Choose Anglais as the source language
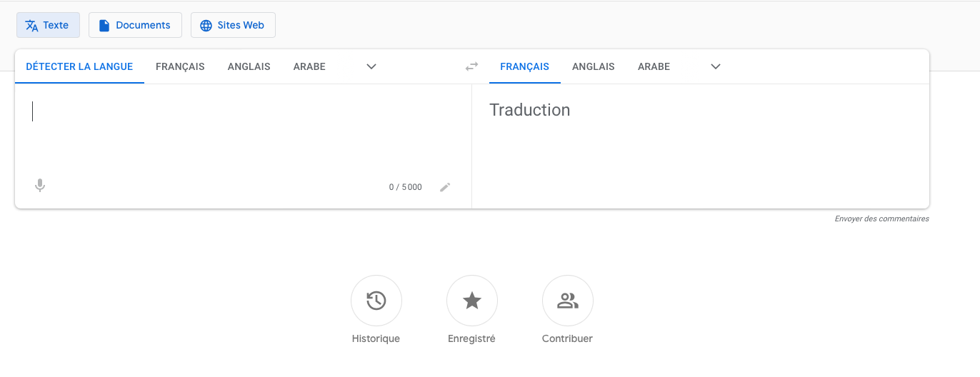The height and width of the screenshot is (377, 980). pyautogui.click(x=249, y=66)
